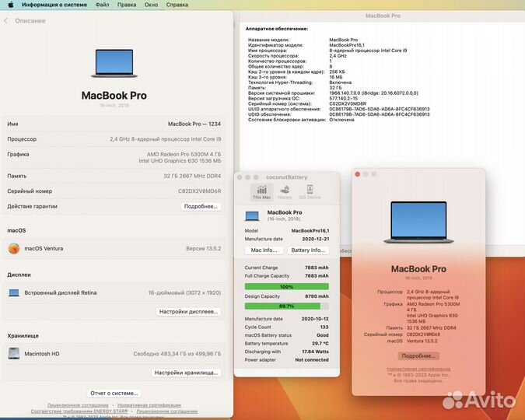Screen dimensions: 525x420
Task: Click the macOS Ventura icon
Action: (x=14, y=249)
